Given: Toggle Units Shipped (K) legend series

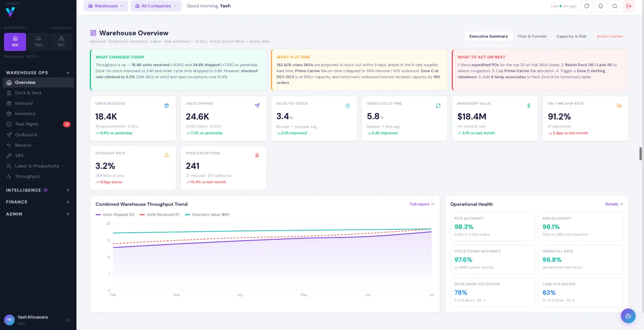Looking at the screenshot, I should [115, 215].
